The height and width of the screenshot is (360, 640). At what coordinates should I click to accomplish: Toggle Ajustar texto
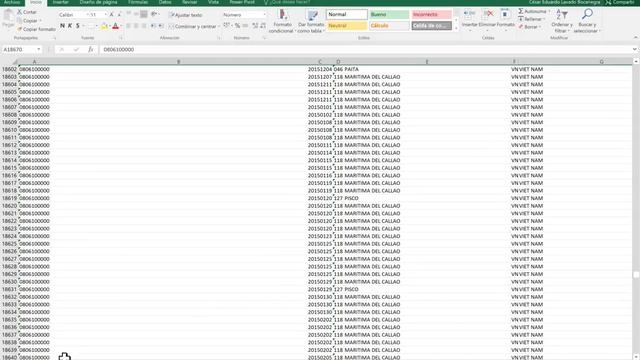[186, 15]
